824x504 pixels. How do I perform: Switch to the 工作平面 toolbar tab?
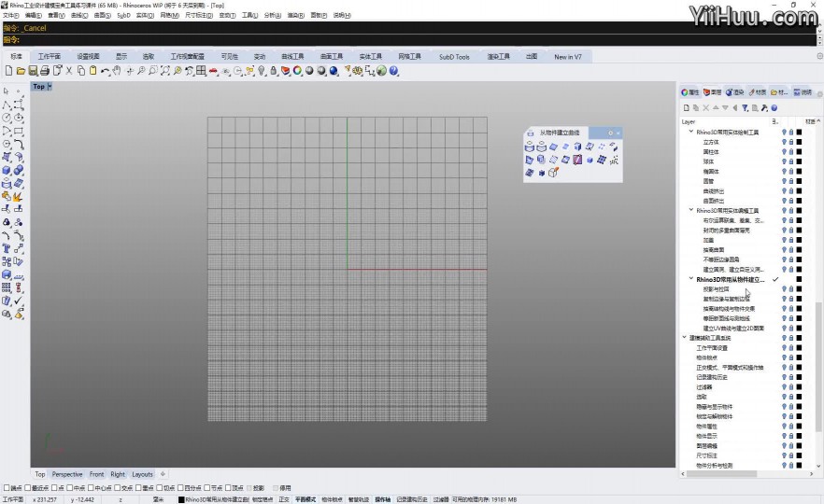pyautogui.click(x=49, y=56)
